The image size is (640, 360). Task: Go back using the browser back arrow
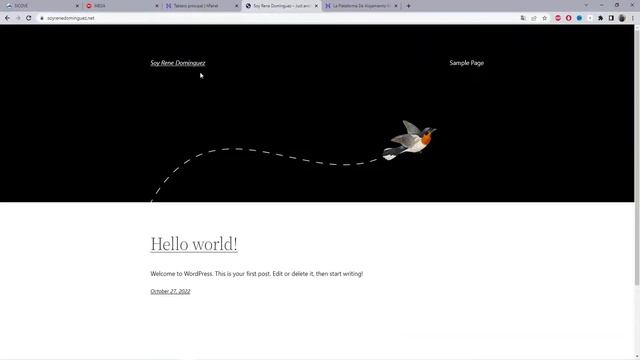click(7, 18)
